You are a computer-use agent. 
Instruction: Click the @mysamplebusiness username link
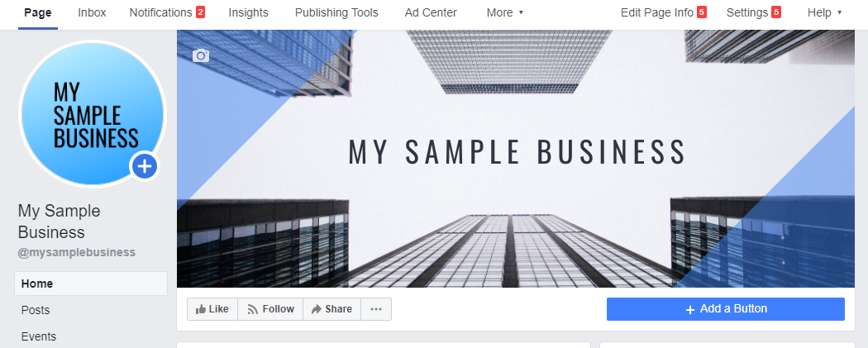(x=76, y=252)
